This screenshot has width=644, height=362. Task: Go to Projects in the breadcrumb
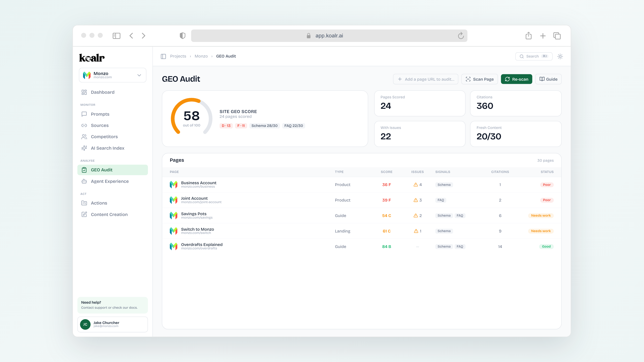click(x=178, y=56)
